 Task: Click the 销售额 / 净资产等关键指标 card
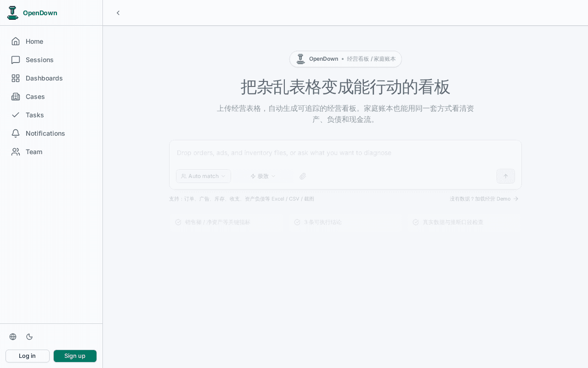(227, 222)
